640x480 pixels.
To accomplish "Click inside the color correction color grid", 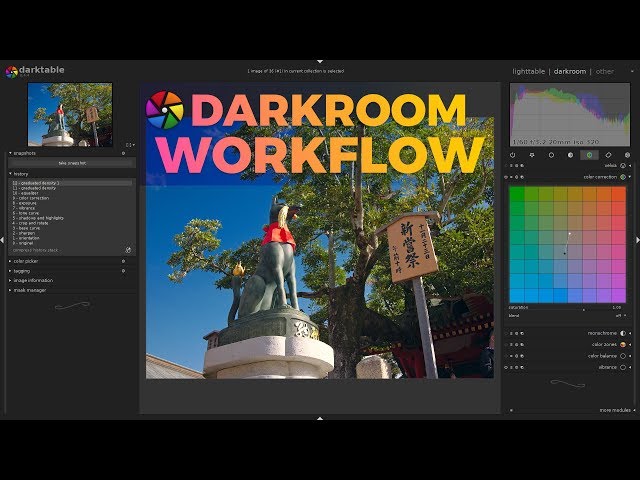I will pos(567,244).
